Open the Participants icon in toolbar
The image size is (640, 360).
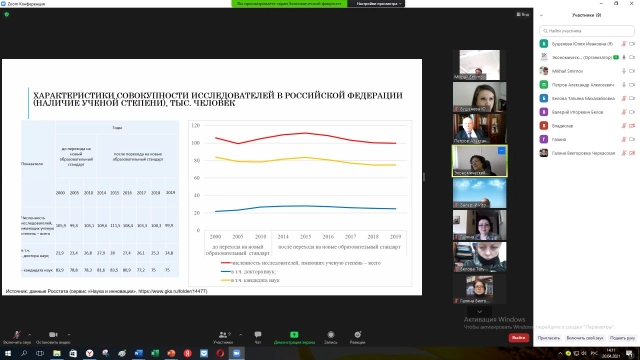click(x=223, y=335)
